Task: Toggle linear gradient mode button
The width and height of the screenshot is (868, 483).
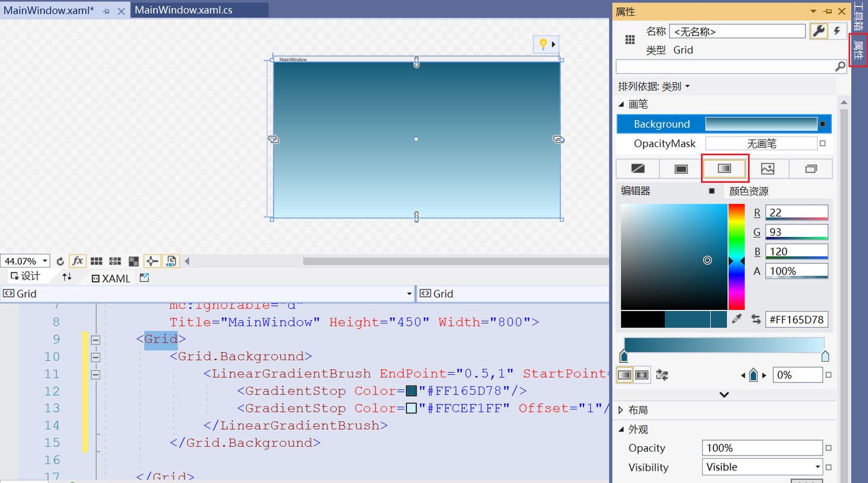Action: click(624, 375)
